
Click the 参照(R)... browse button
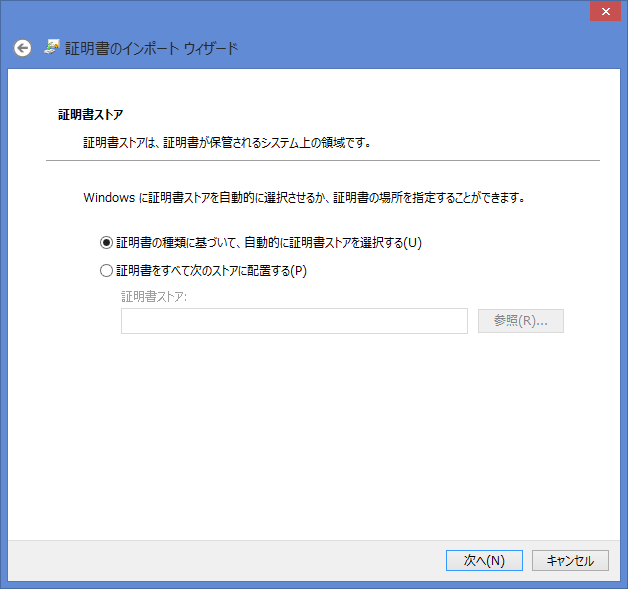[521, 321]
